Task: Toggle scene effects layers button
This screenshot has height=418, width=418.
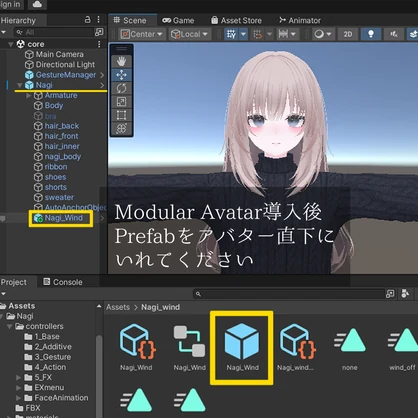Action: pos(413,34)
